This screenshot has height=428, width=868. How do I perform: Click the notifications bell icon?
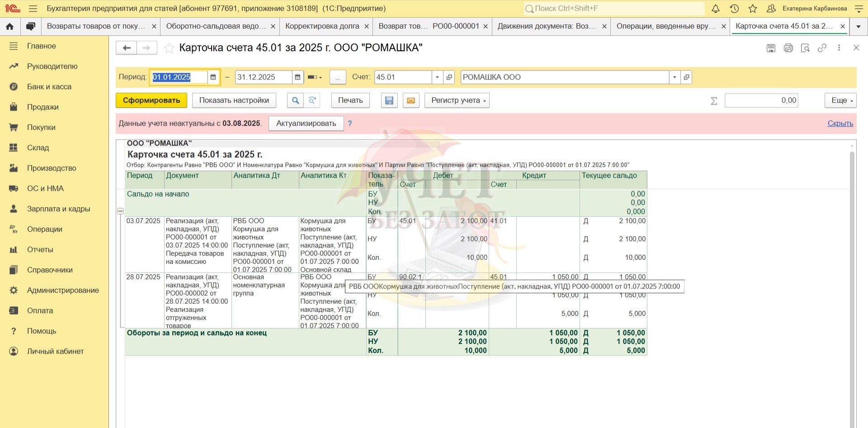[x=716, y=9]
